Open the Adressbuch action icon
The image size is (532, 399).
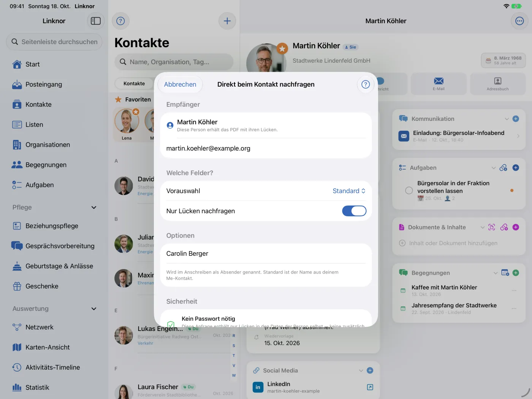point(498,84)
